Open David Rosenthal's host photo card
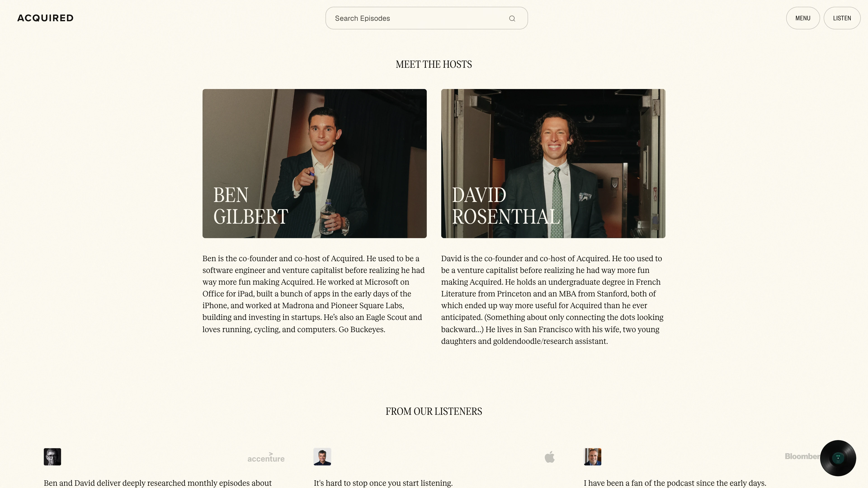 coord(553,163)
